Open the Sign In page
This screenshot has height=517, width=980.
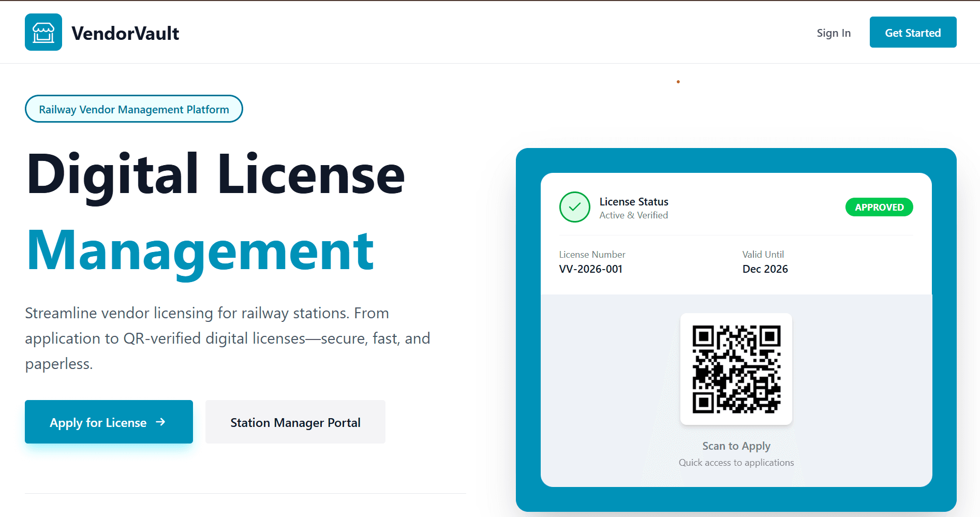point(833,33)
